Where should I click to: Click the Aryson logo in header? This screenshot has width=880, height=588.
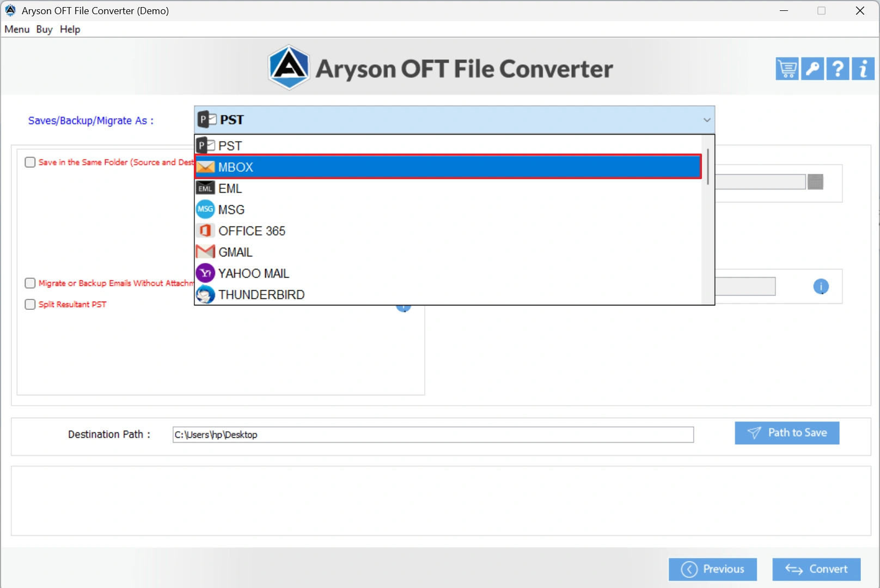[x=289, y=68]
